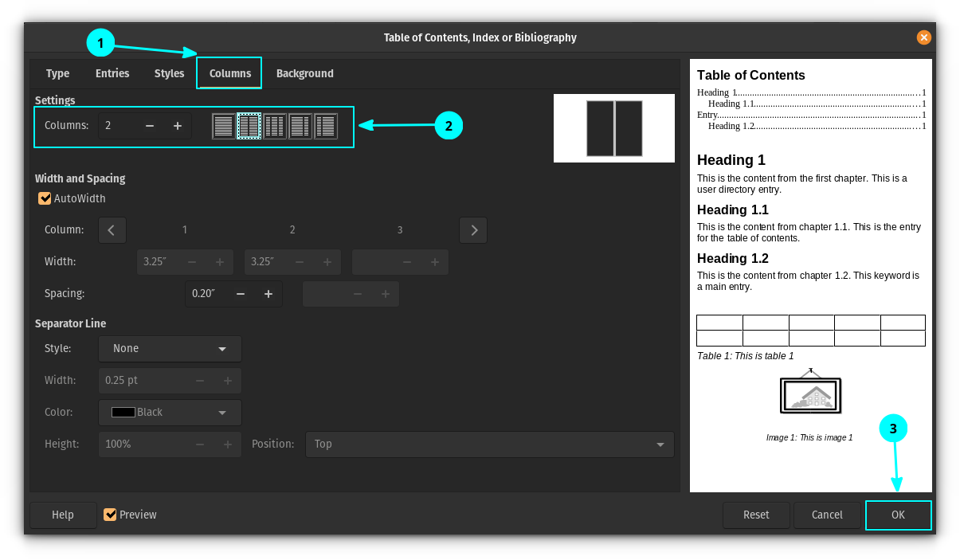The image size is (960, 560).
Task: Toggle the Preview checkbox
Action: pos(111,515)
